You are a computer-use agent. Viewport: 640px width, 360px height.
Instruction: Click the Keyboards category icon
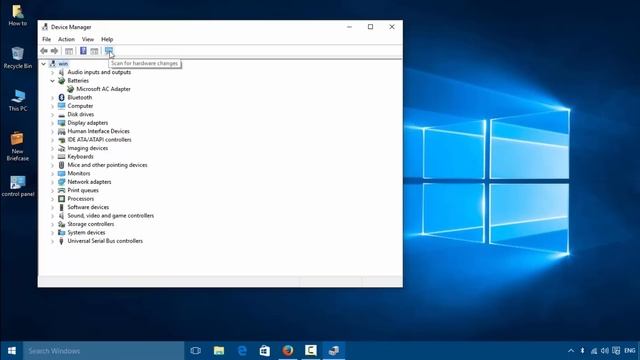coord(62,157)
